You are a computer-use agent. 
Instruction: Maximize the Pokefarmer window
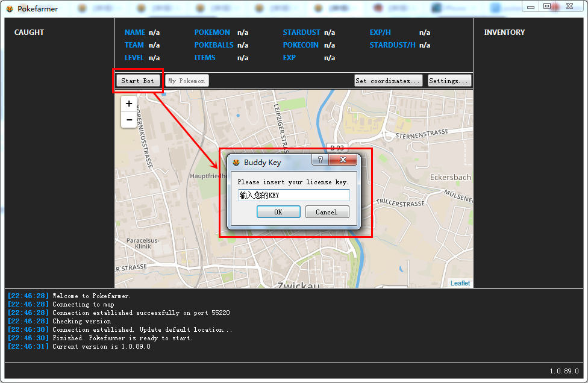click(x=547, y=6)
